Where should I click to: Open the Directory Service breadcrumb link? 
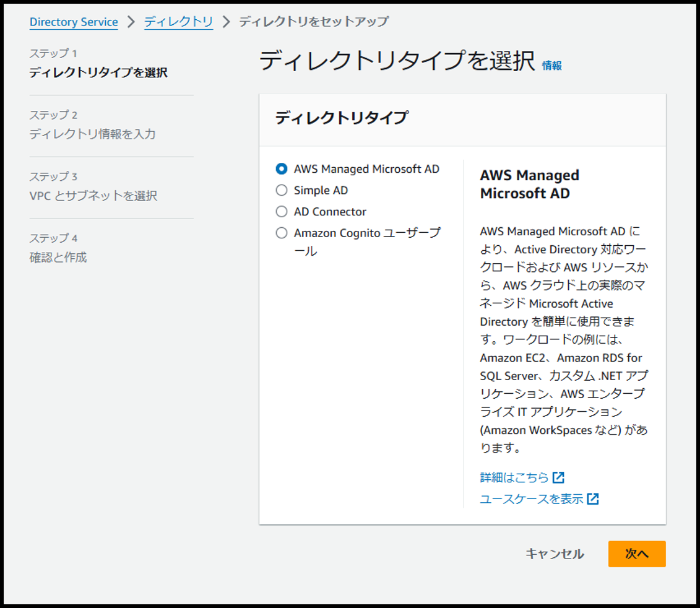pyautogui.click(x=74, y=22)
